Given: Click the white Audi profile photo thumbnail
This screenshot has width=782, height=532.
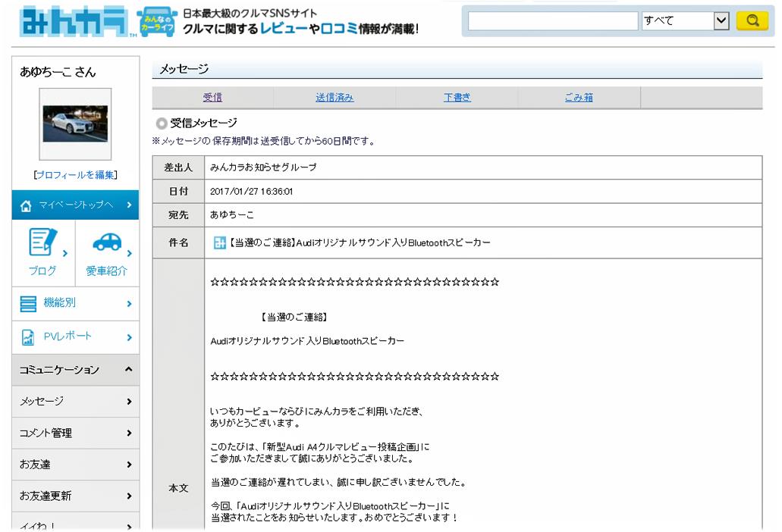Looking at the screenshot, I should (x=75, y=124).
